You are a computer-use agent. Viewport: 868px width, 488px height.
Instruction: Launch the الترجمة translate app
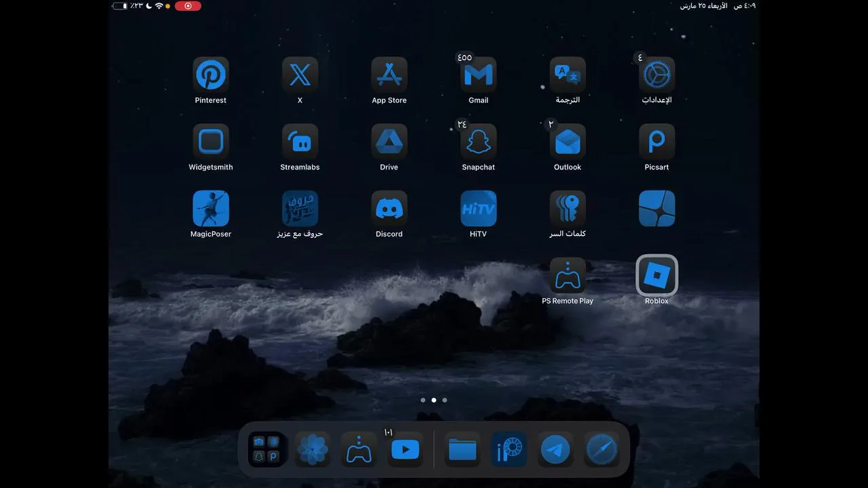pyautogui.click(x=568, y=75)
